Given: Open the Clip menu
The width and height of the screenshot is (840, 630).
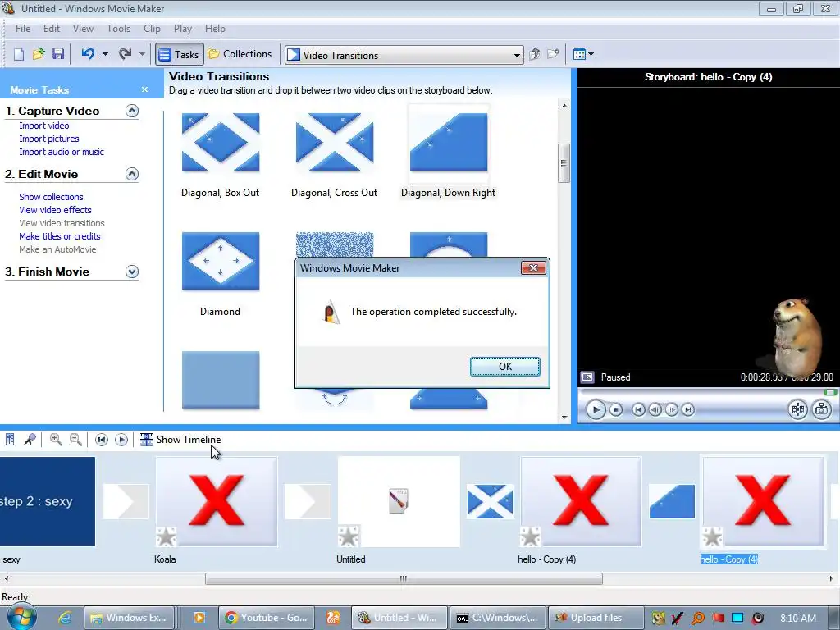Looking at the screenshot, I should click(152, 29).
